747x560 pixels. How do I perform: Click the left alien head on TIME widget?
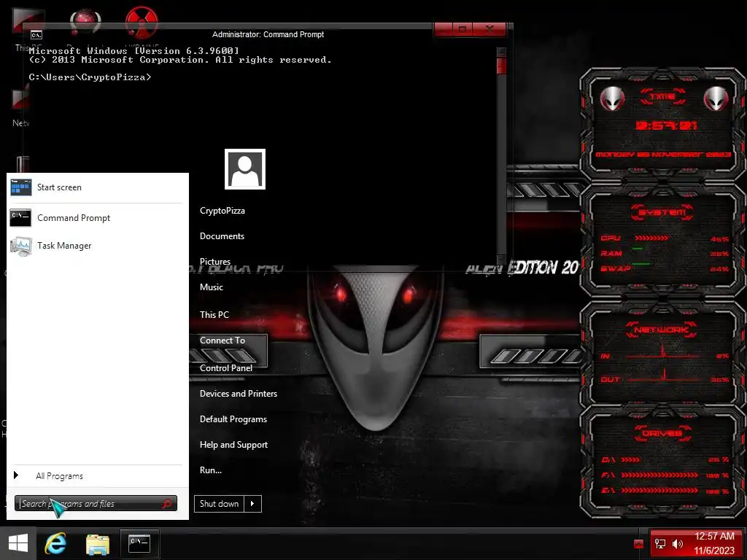(613, 99)
